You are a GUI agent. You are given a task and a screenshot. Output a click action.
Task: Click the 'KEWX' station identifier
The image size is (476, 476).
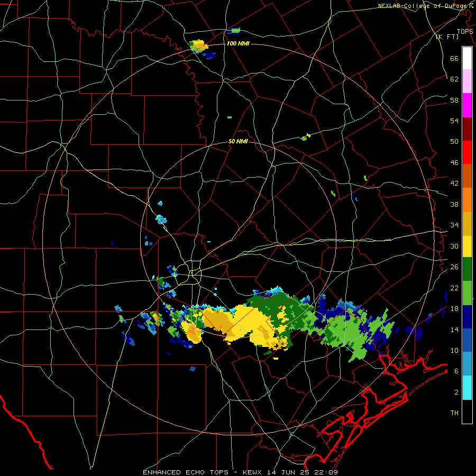pyautogui.click(x=254, y=472)
